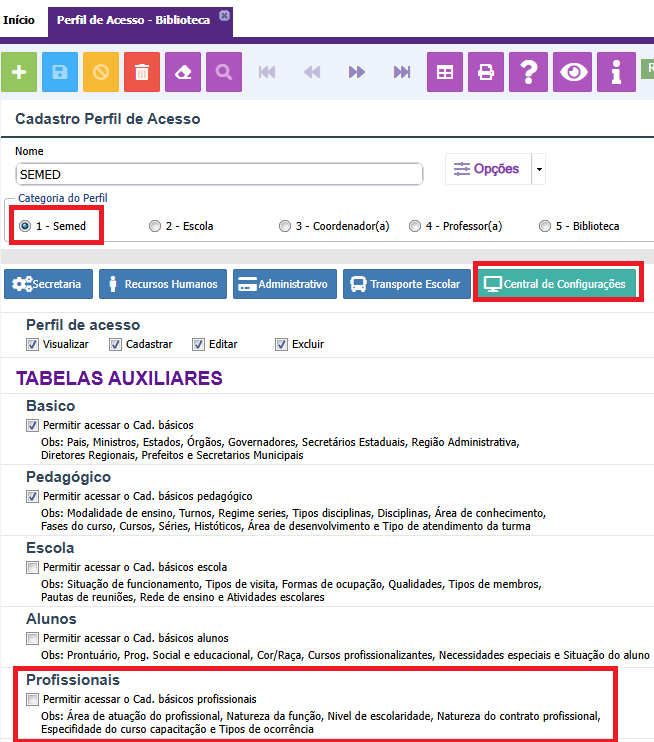The height and width of the screenshot is (742, 654).
Task: Click the blue save floppy disk icon
Action: pyautogui.click(x=60, y=72)
